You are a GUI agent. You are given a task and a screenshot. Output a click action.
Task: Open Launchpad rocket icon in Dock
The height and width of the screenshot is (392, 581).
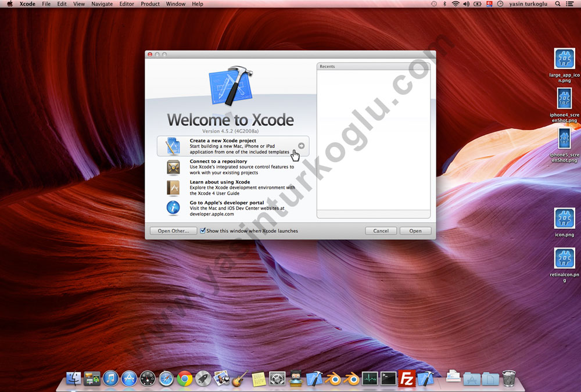[x=203, y=379]
